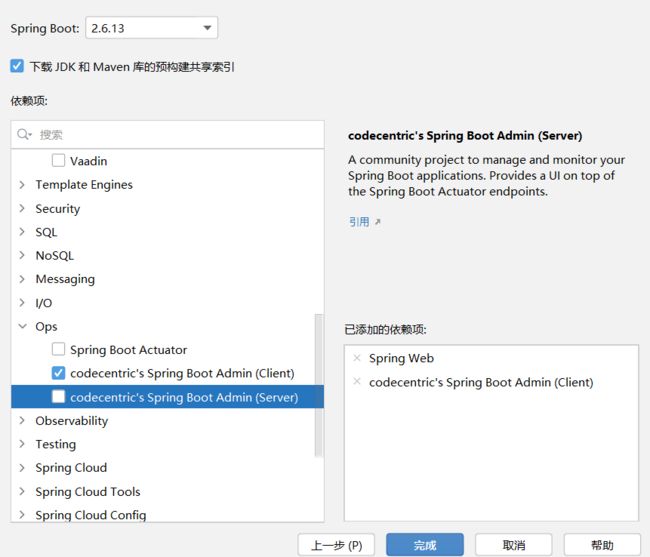This screenshot has height=557, width=650.
Task: Remove Spring Web from added dependencies
Action: tap(357, 358)
